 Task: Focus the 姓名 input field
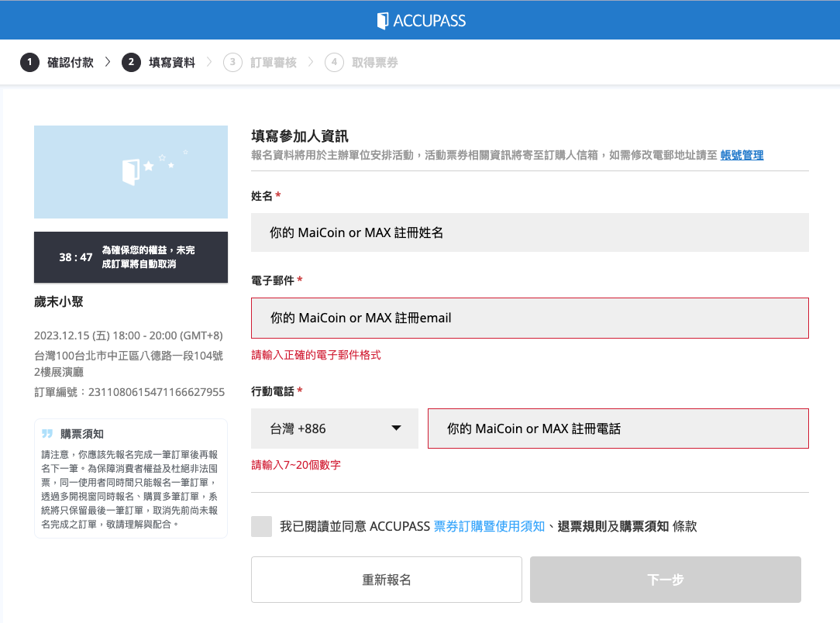[529, 232]
